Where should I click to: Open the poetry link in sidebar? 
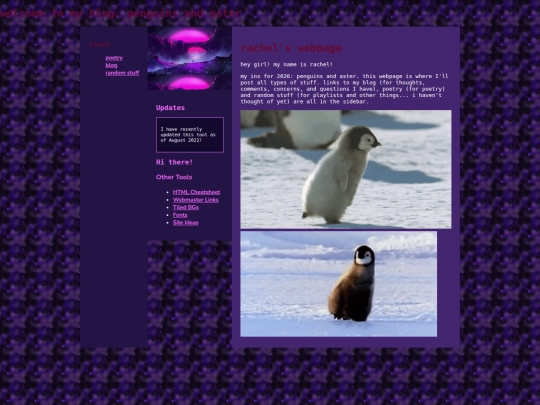tap(114, 58)
